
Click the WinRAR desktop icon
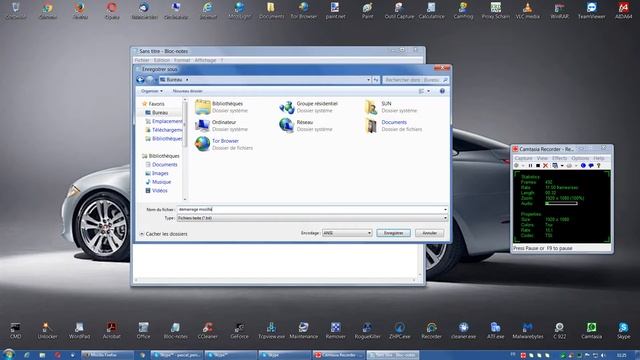click(559, 11)
